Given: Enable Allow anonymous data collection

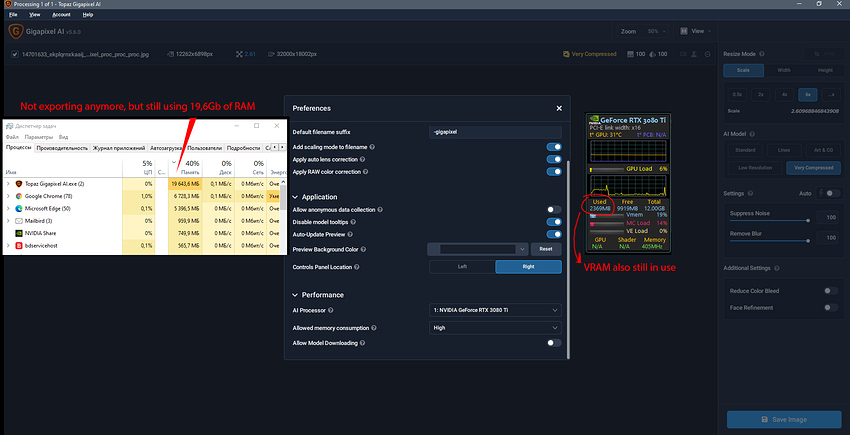Looking at the screenshot, I should click(x=554, y=209).
